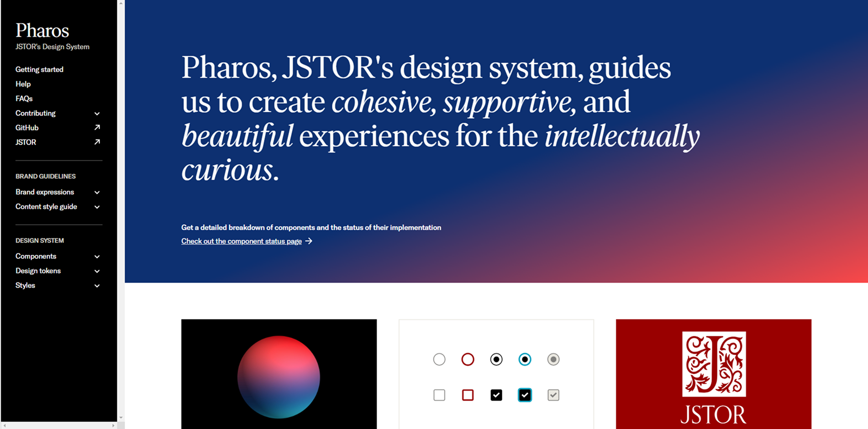868x429 pixels.
Task: Click the Components label
Action: pyautogui.click(x=36, y=256)
